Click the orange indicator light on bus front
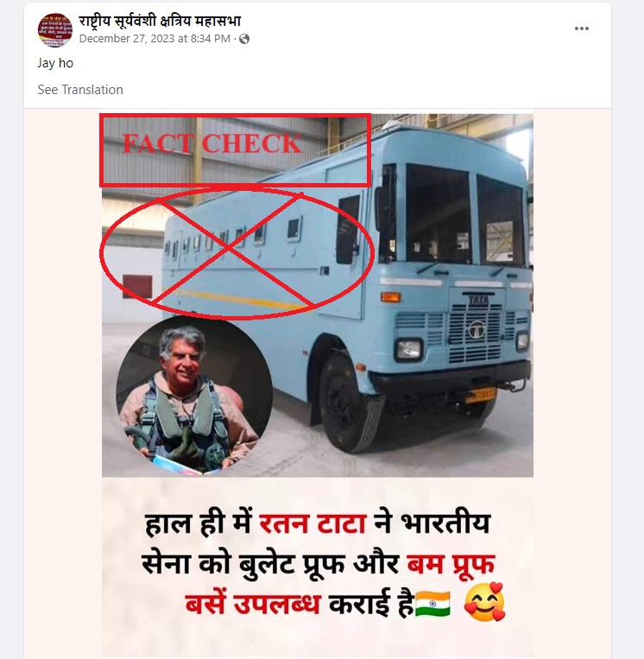 click(x=390, y=297)
